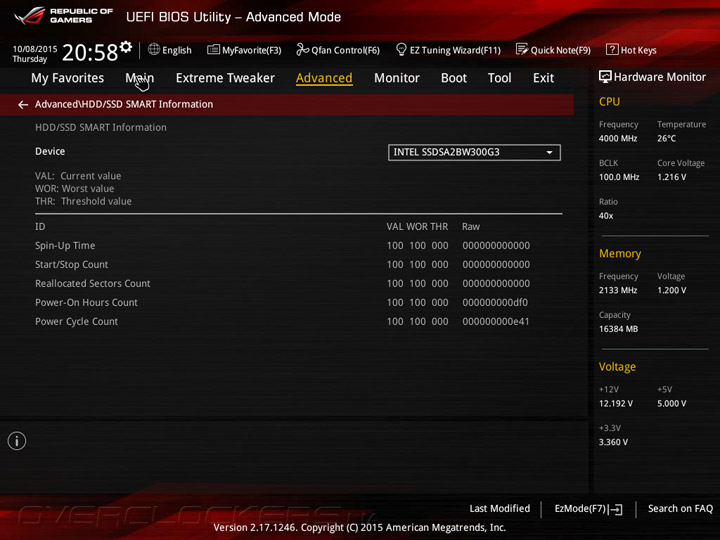Click the Memory voltage 1.200 V value
Image resolution: width=720 pixels, height=540 pixels.
[x=671, y=290]
